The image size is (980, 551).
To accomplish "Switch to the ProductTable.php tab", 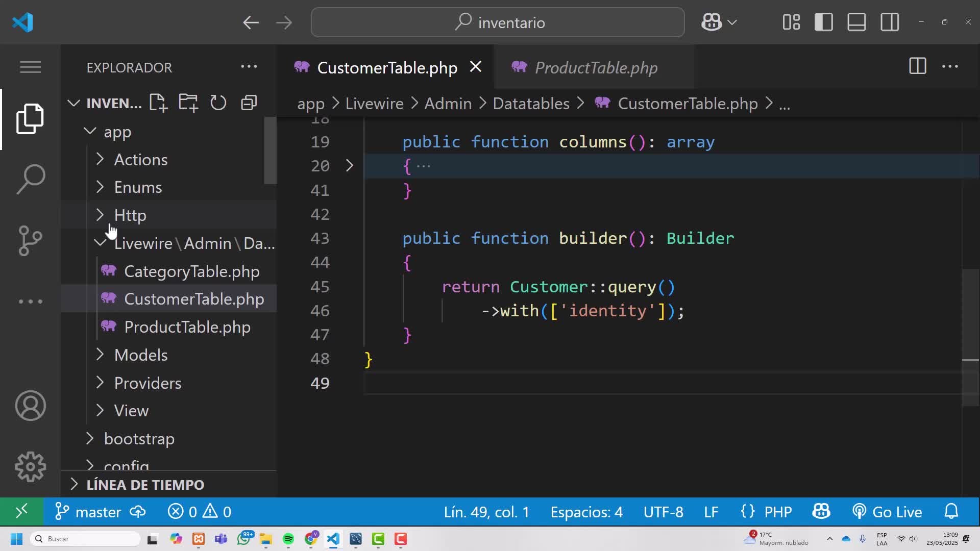I will click(596, 67).
